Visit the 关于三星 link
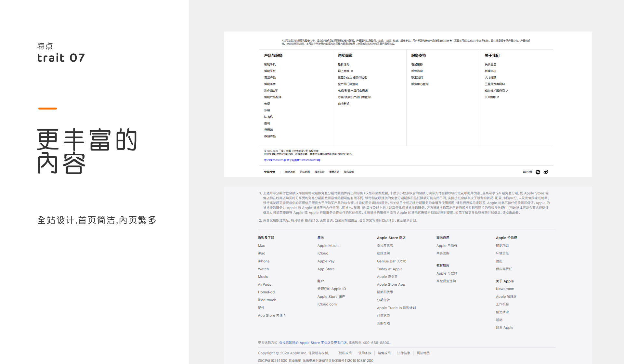The image size is (624, 364). point(490,64)
